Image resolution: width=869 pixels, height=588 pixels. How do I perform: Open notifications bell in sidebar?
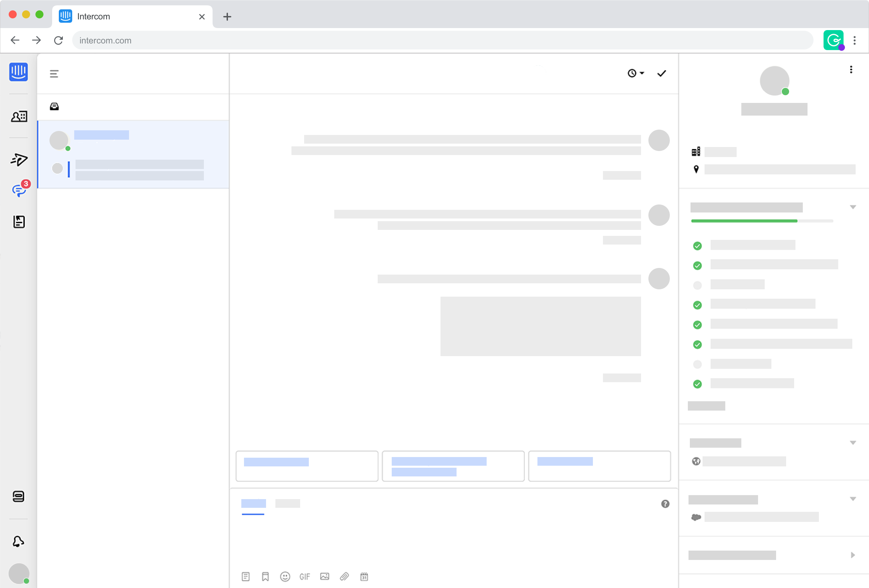coord(18,542)
